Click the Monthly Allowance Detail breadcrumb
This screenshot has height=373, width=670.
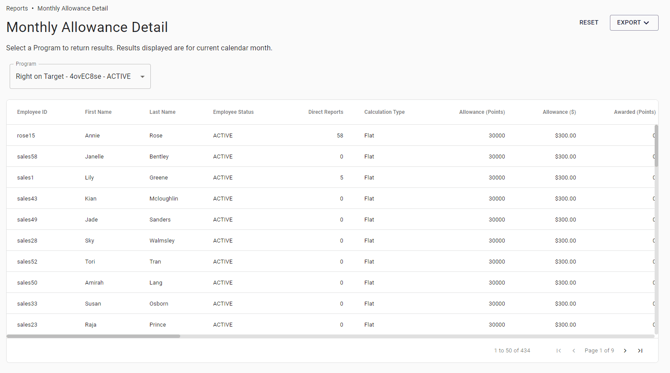[73, 8]
